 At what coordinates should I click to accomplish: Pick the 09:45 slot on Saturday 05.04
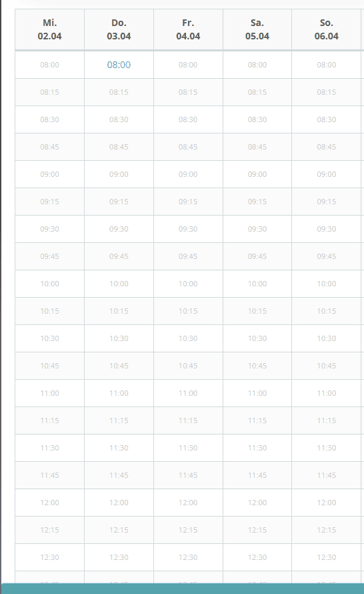(257, 256)
